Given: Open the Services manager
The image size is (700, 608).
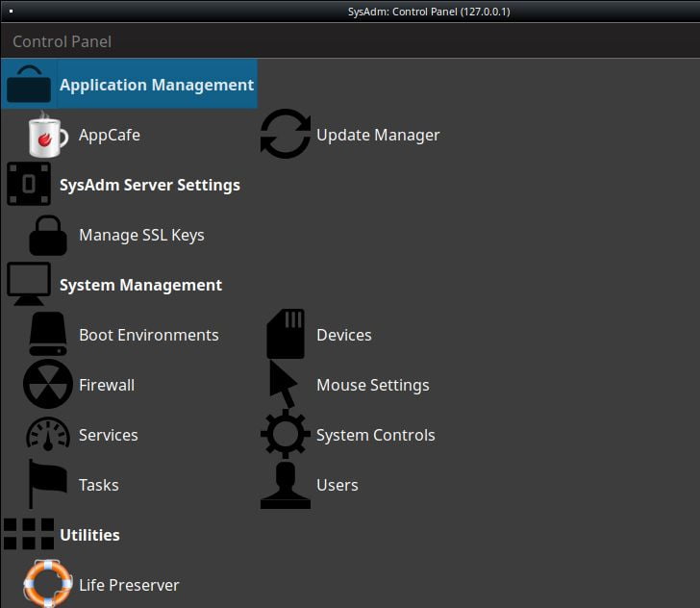Looking at the screenshot, I should (108, 435).
